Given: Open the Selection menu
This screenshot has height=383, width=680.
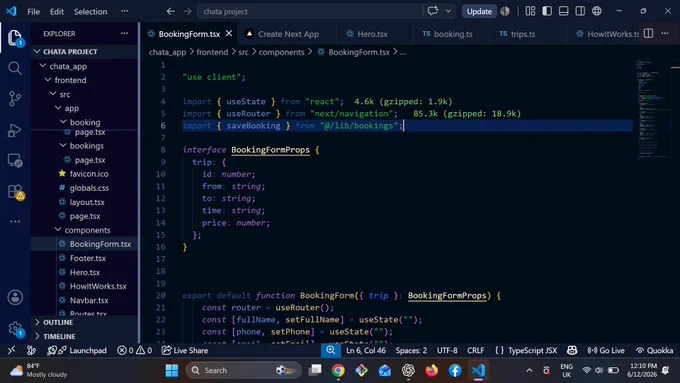Looking at the screenshot, I should point(90,11).
